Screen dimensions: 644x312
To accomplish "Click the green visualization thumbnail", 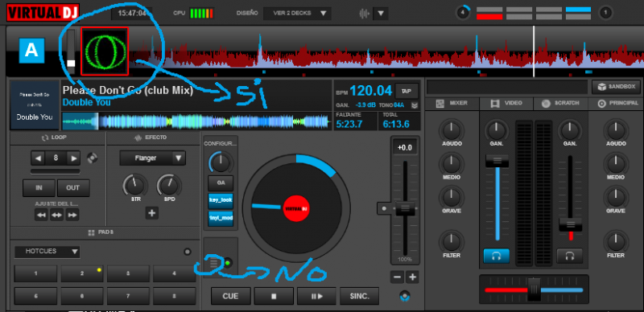I will (105, 51).
